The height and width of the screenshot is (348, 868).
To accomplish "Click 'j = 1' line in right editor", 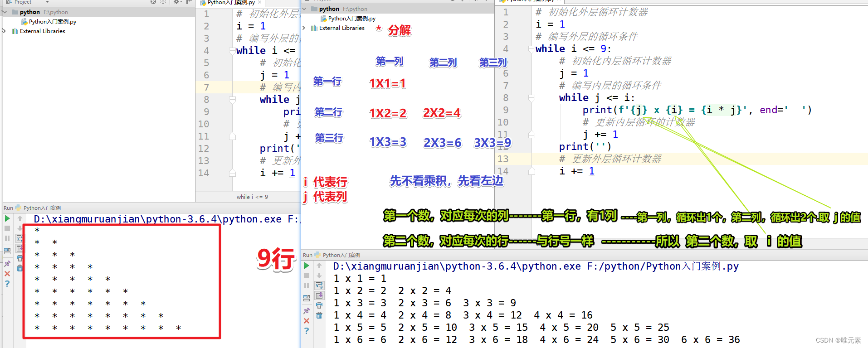I will (574, 73).
